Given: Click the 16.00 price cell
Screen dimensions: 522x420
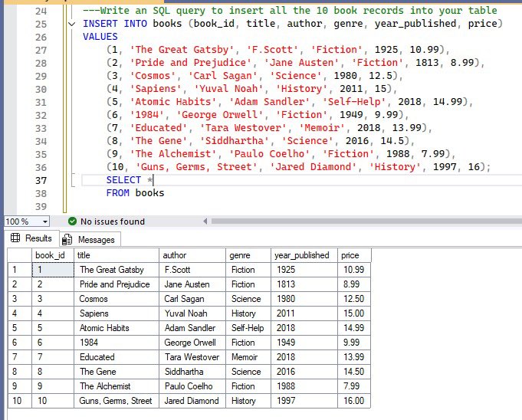Looking at the screenshot, I should pyautogui.click(x=353, y=401).
